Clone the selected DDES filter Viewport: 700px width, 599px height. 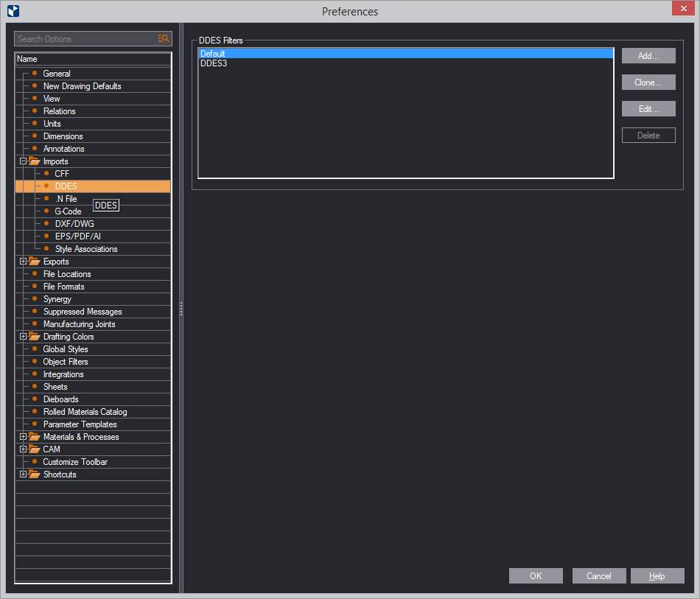[648, 82]
